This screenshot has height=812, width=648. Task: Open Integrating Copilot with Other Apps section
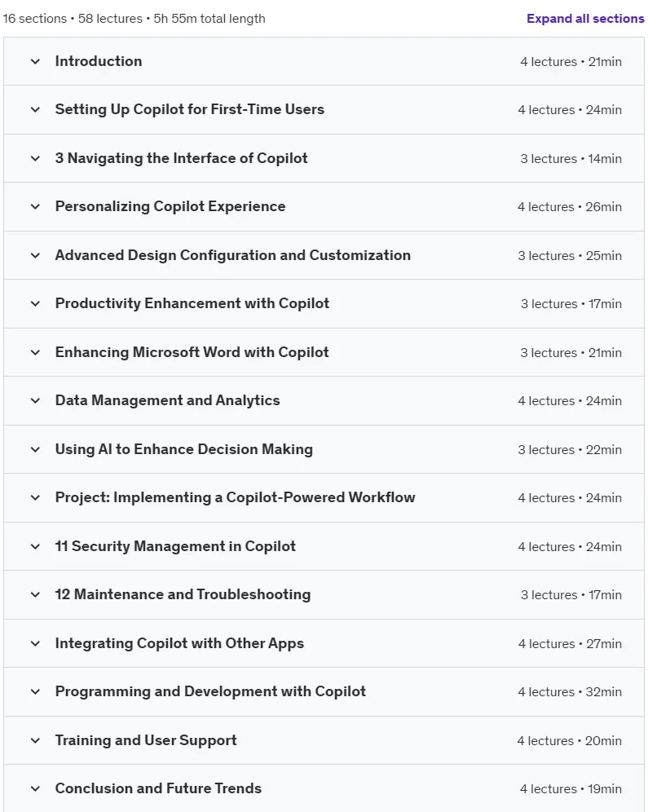tap(324, 644)
